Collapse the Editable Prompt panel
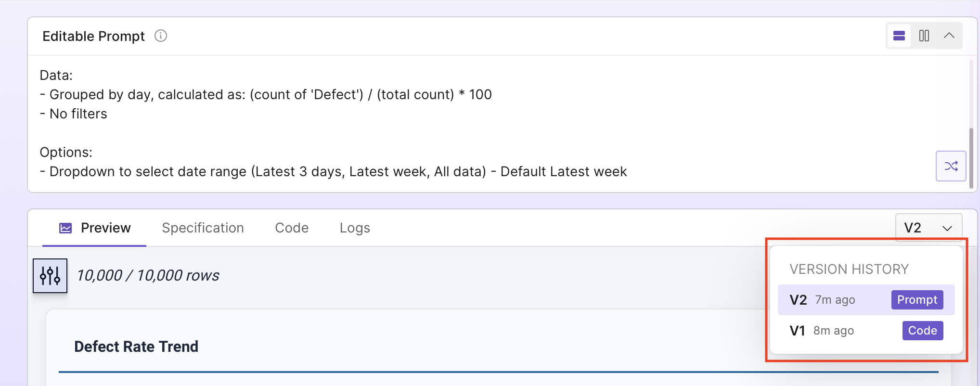Viewport: 980px width, 386px height. pos(949,36)
